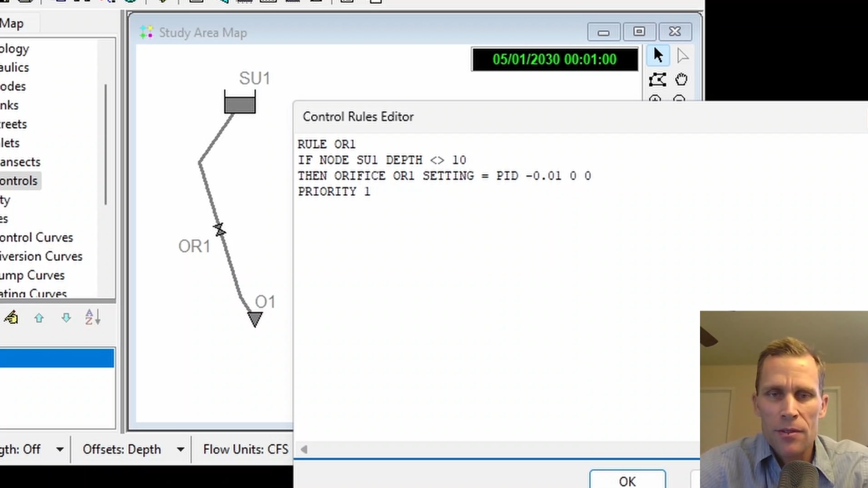Switch to the Map tab
Image resolution: width=868 pixels, height=488 pixels.
point(12,23)
